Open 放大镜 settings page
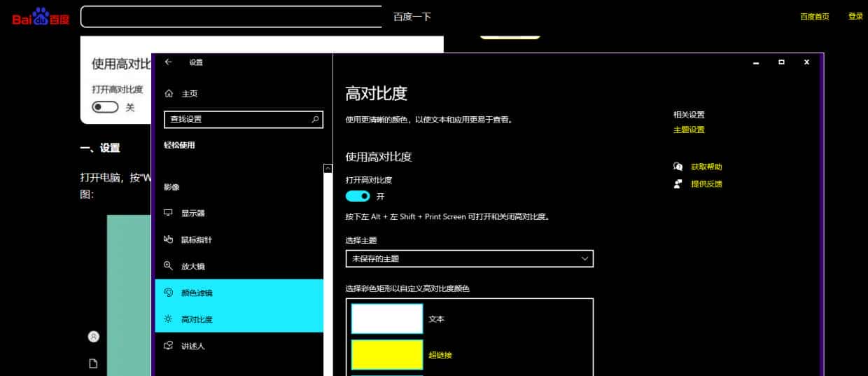Image resolution: width=868 pixels, height=376 pixels. (x=239, y=266)
